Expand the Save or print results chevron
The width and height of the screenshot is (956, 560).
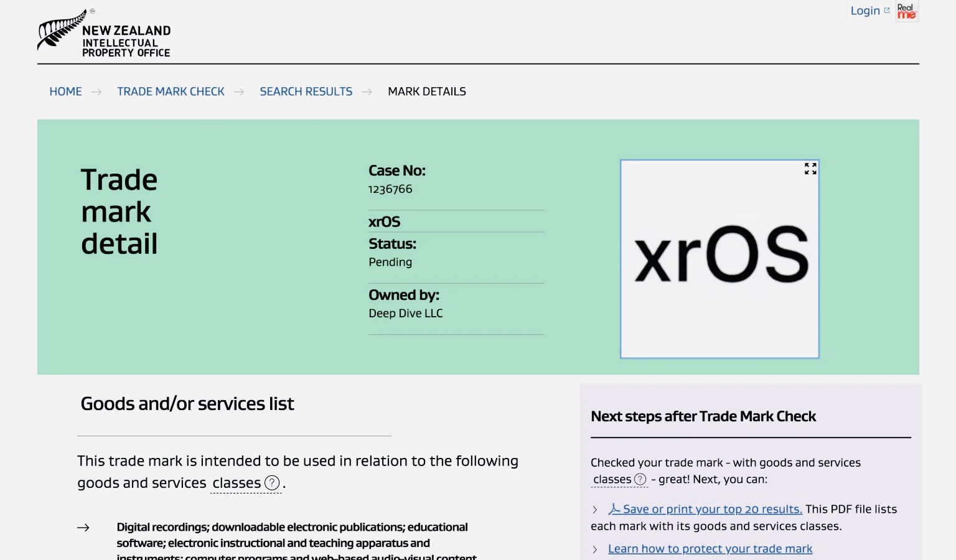(595, 510)
